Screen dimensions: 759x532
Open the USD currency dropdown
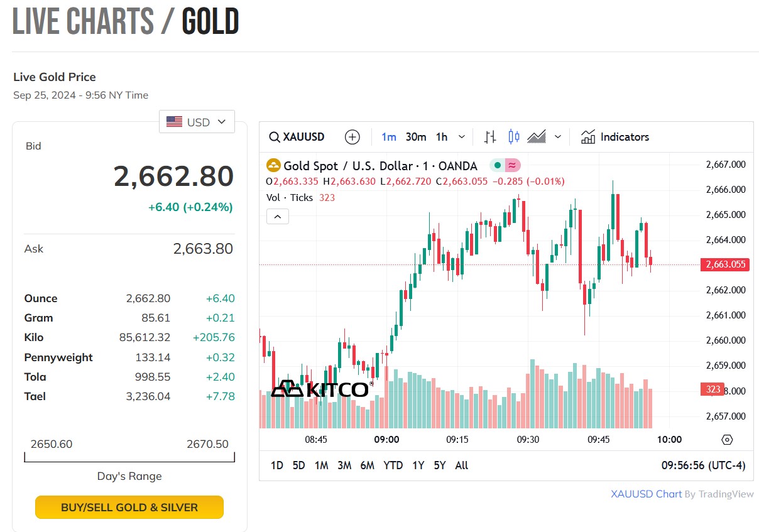197,122
